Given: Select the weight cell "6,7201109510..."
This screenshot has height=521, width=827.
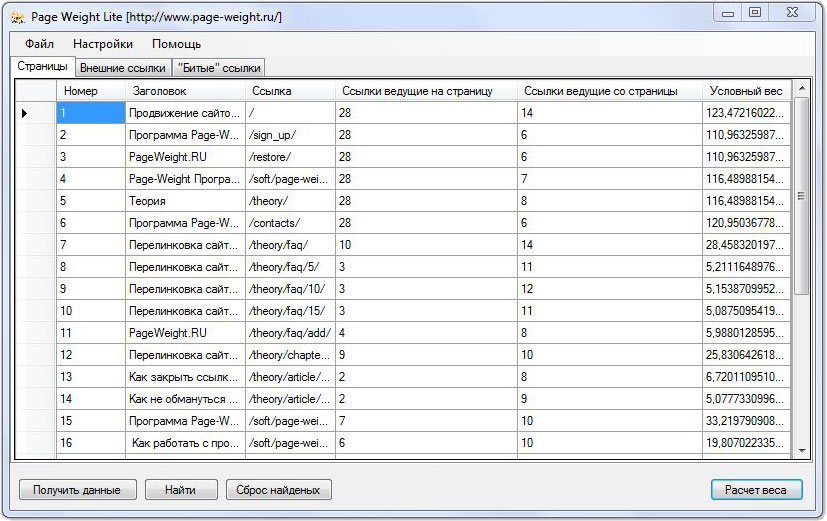Looking at the screenshot, I should pyautogui.click(x=746, y=377).
